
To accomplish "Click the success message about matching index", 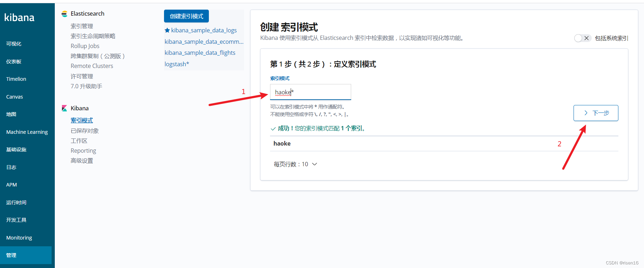I will (318, 128).
